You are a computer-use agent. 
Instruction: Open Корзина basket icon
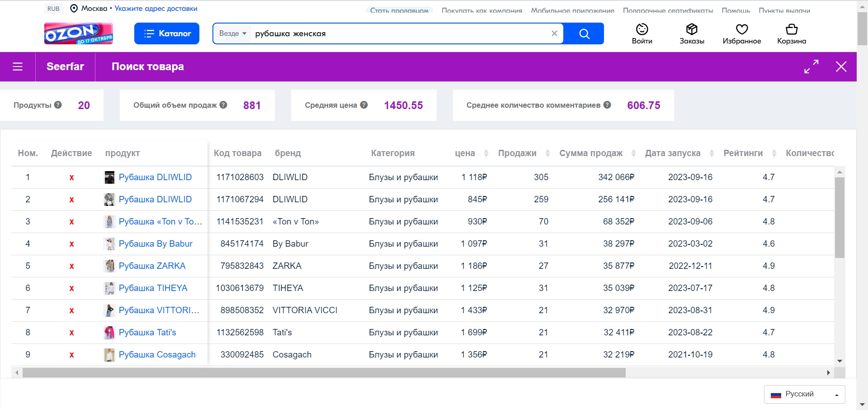(792, 29)
